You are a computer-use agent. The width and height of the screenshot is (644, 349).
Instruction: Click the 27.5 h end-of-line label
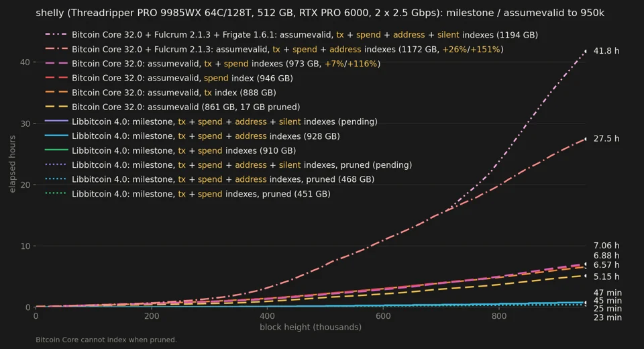pos(606,138)
